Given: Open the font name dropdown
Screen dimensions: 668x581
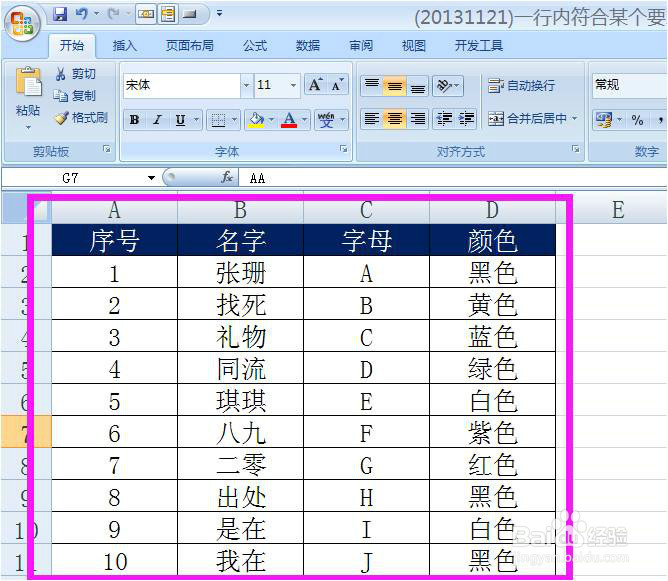Looking at the screenshot, I should 246,85.
